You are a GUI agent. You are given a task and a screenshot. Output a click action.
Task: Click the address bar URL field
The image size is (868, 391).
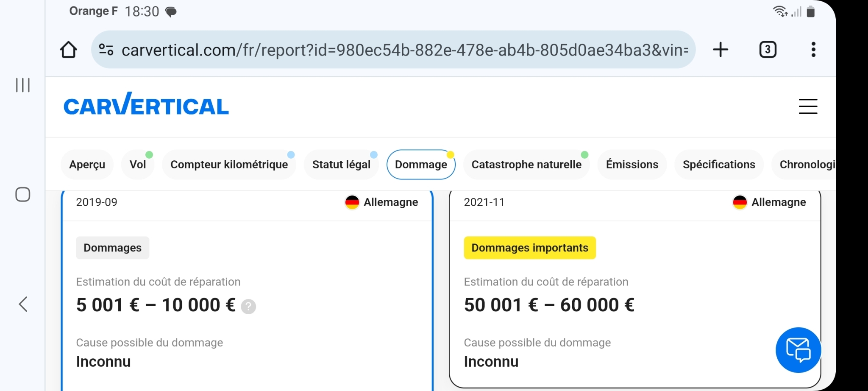click(381, 49)
